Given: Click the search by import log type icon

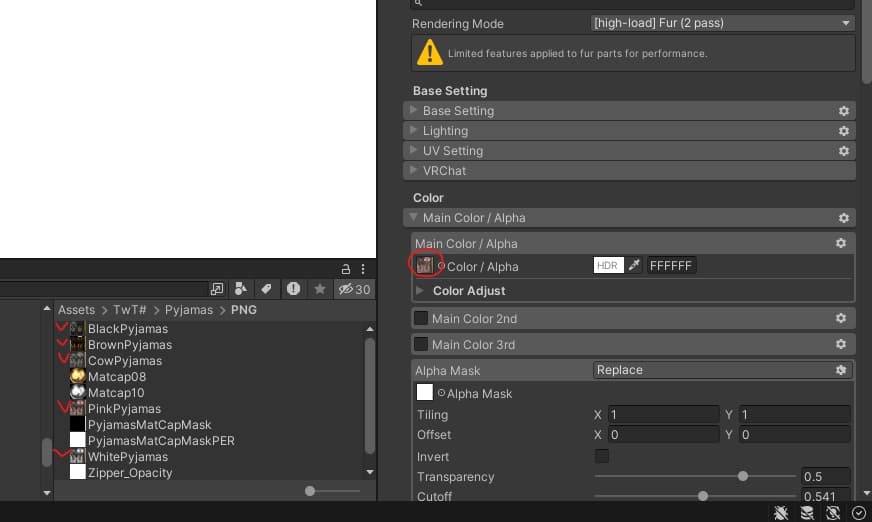Looking at the screenshot, I should tap(293, 289).
